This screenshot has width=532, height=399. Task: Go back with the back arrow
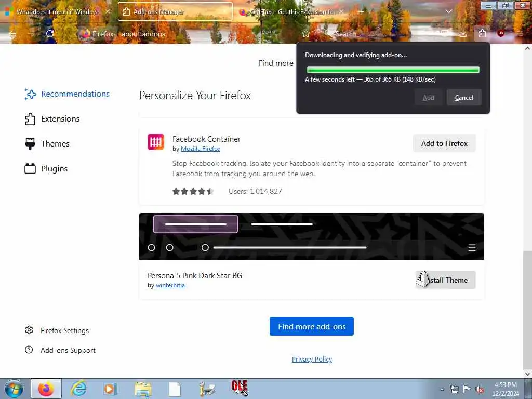click(x=12, y=34)
